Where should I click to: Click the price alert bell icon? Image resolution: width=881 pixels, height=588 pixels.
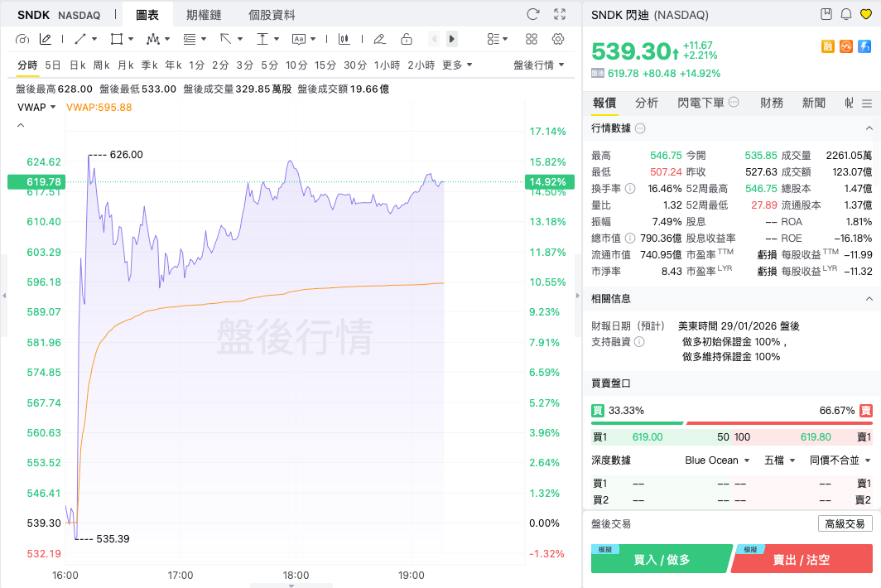pos(846,14)
